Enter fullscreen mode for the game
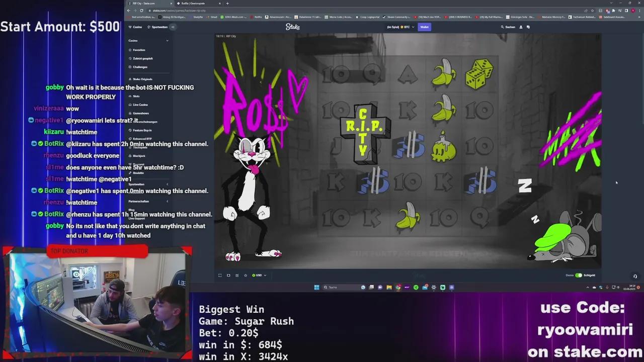The height and width of the screenshot is (362, 644). click(x=220, y=275)
